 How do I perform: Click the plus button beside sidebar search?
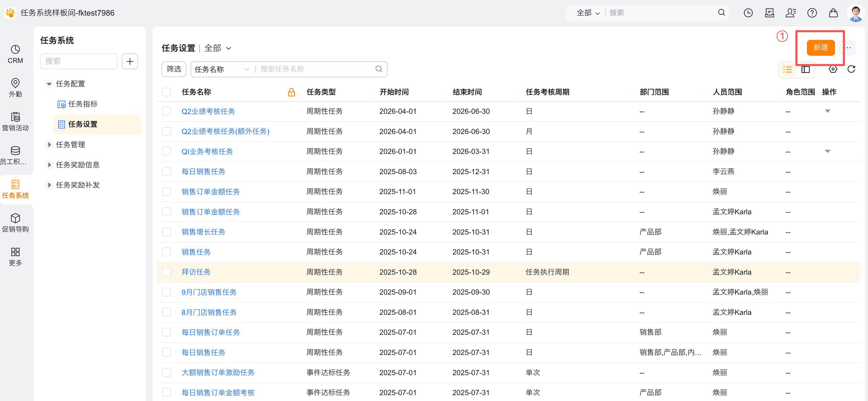pyautogui.click(x=130, y=61)
